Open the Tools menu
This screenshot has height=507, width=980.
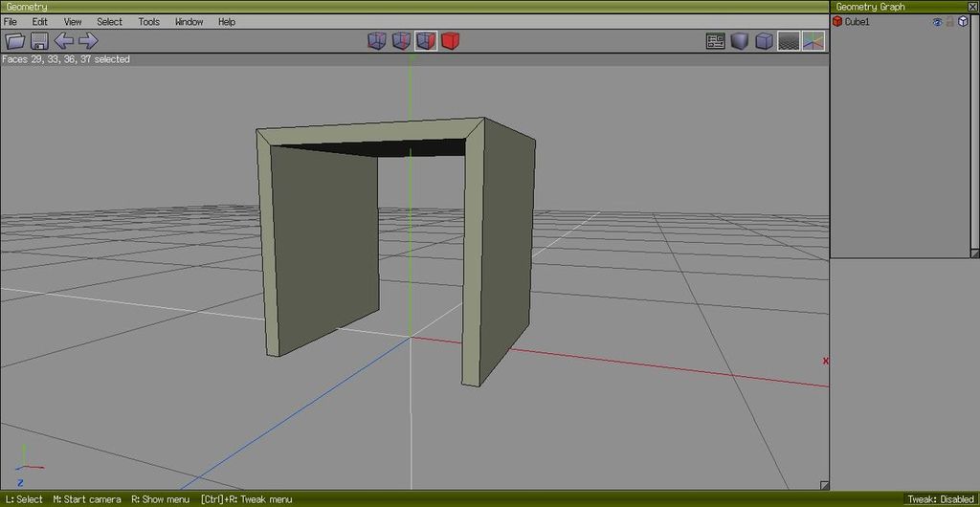click(x=148, y=21)
